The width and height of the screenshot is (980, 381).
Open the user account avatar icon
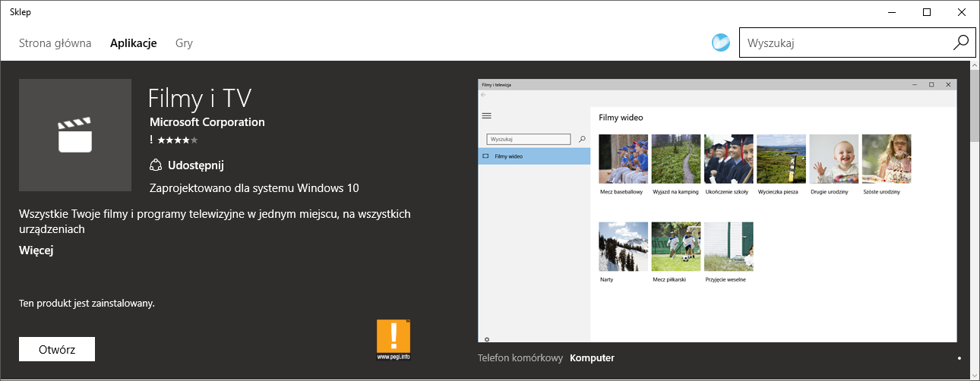click(720, 43)
